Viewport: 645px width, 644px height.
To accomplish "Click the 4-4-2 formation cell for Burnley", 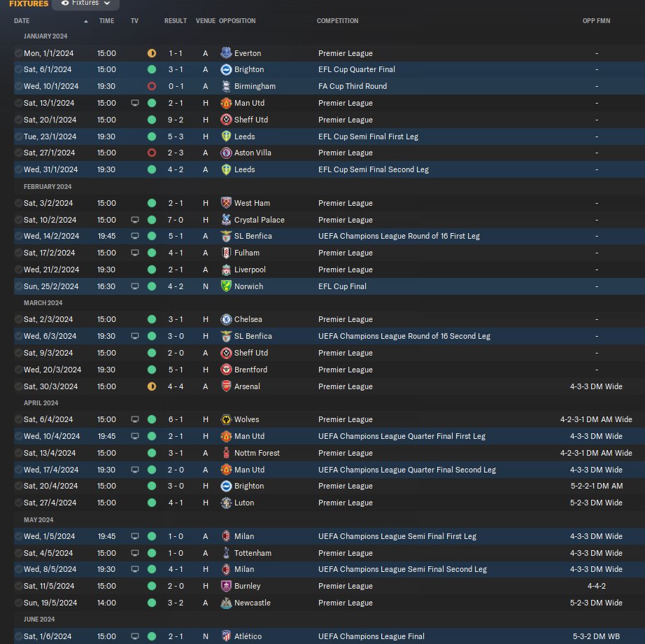I will pyautogui.click(x=597, y=586).
